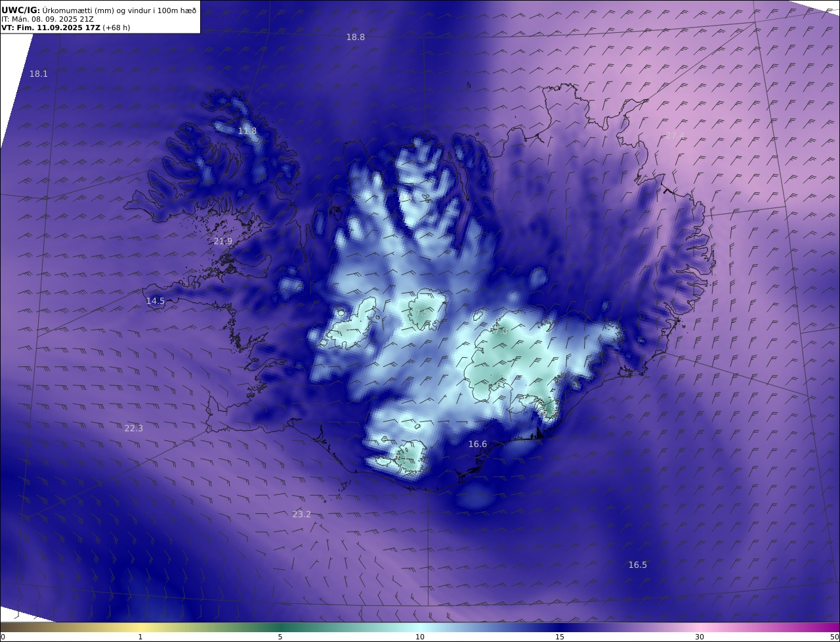Screen dimensions: 840x642
Task: Click the '50' tick on the colour scale
Action: point(835,637)
